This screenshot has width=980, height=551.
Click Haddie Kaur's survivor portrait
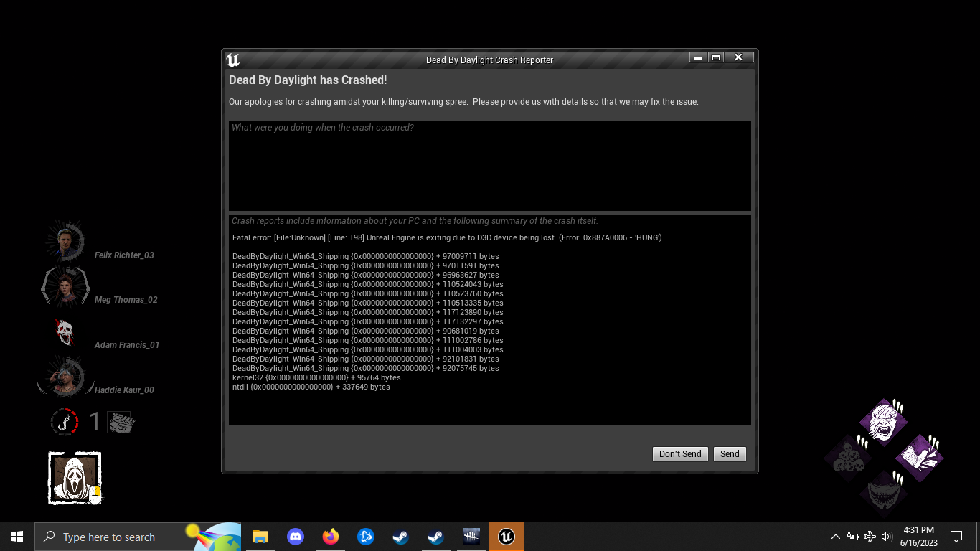coord(65,376)
